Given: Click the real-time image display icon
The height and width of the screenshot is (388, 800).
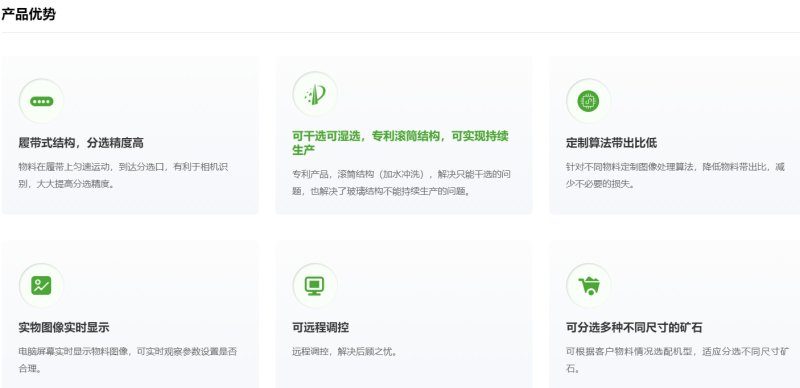Looking at the screenshot, I should [41, 285].
